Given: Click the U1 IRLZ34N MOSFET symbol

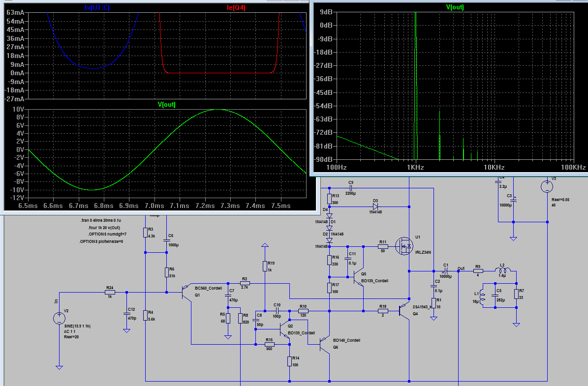Looking at the screenshot, I should pos(404,246).
